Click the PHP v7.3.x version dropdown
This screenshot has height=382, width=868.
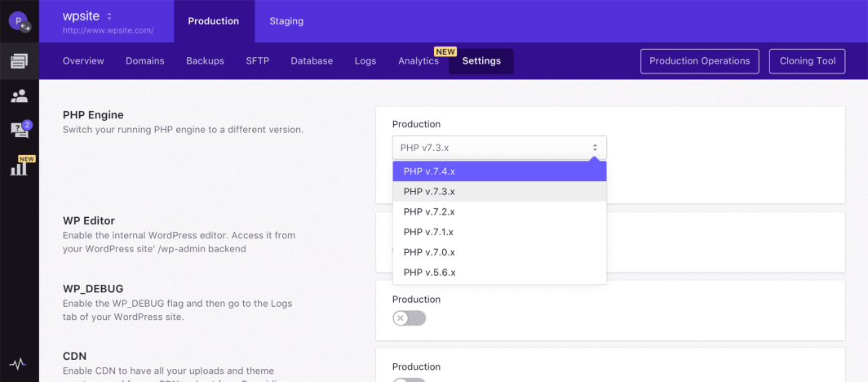(499, 148)
